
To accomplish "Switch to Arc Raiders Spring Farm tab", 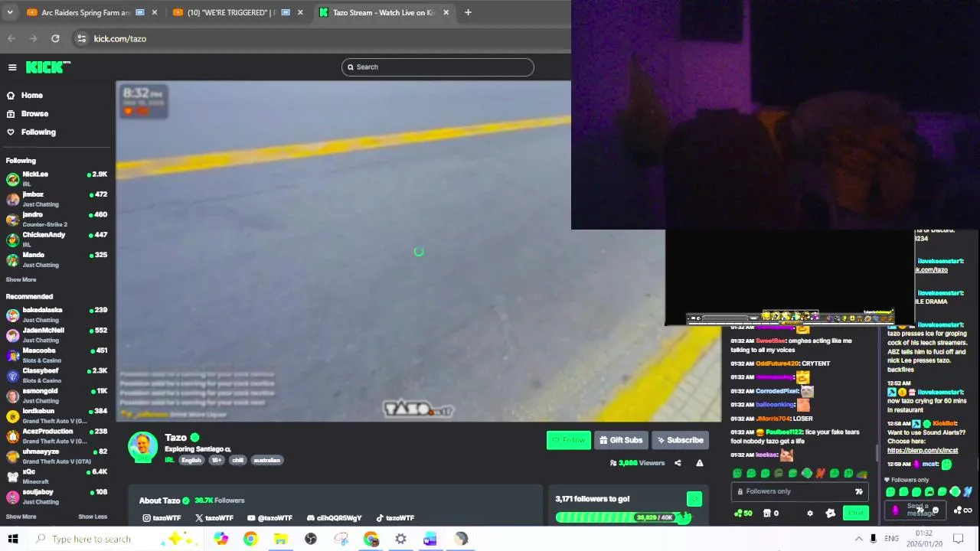I will click(x=92, y=12).
